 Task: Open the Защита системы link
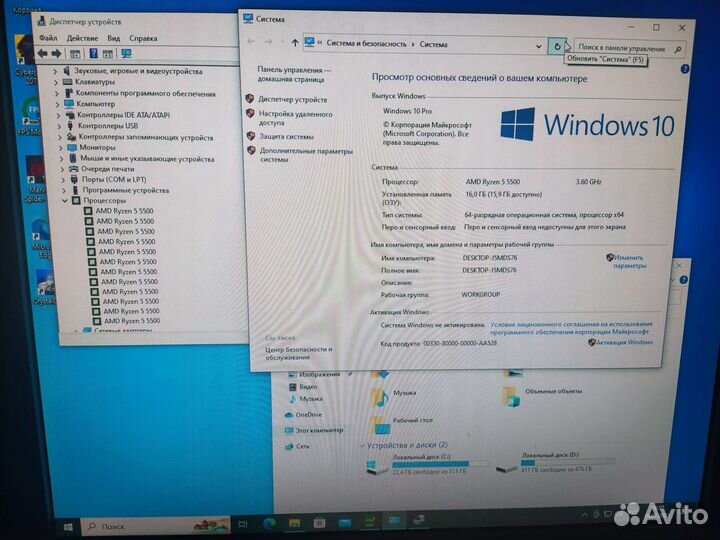coord(287,136)
